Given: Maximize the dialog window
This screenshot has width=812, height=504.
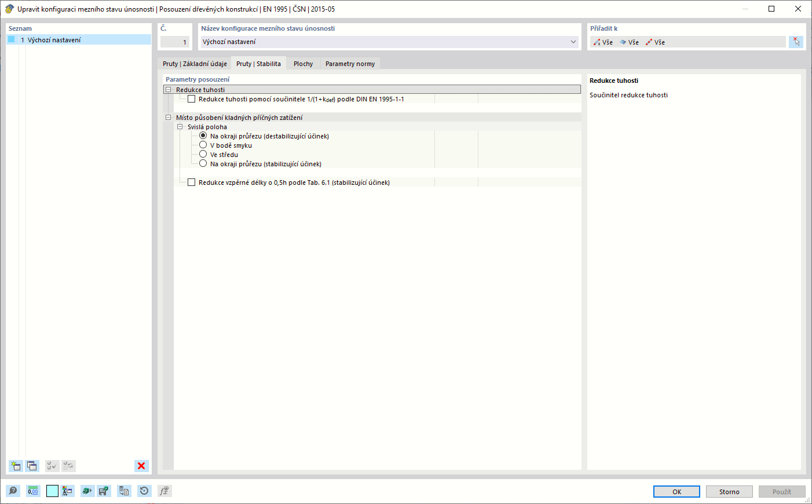Looking at the screenshot, I should click(x=771, y=9).
